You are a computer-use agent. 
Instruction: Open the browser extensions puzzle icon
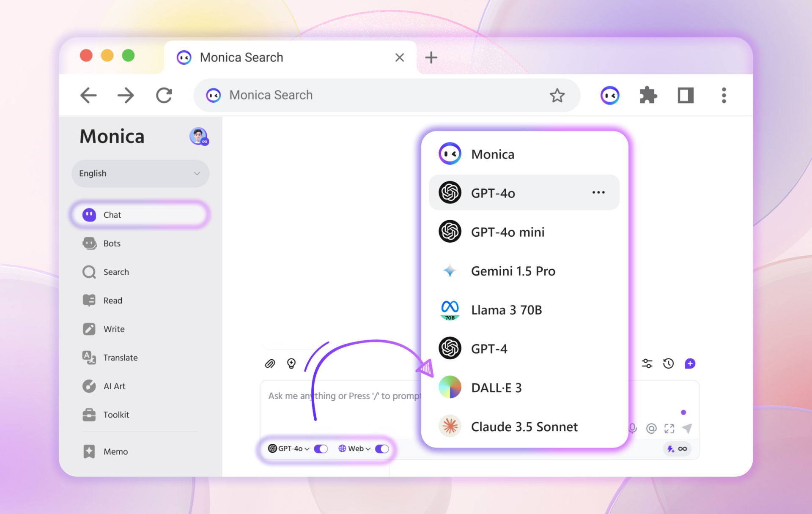coord(648,96)
